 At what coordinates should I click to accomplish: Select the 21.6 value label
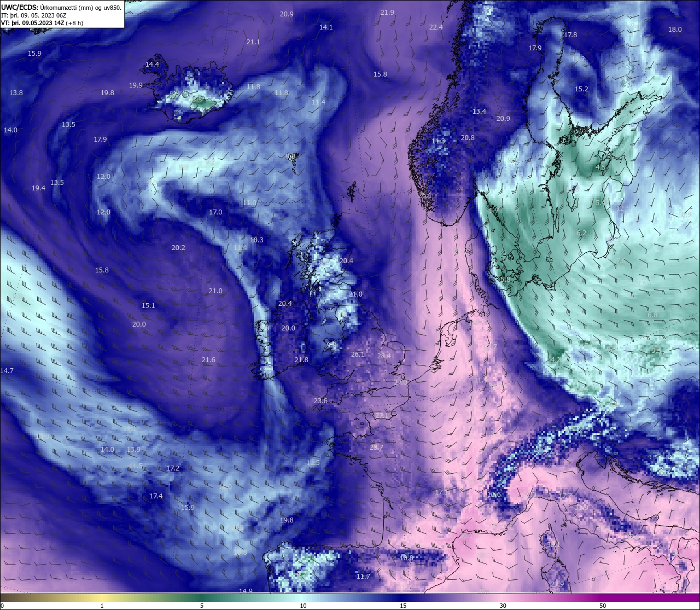(208, 359)
